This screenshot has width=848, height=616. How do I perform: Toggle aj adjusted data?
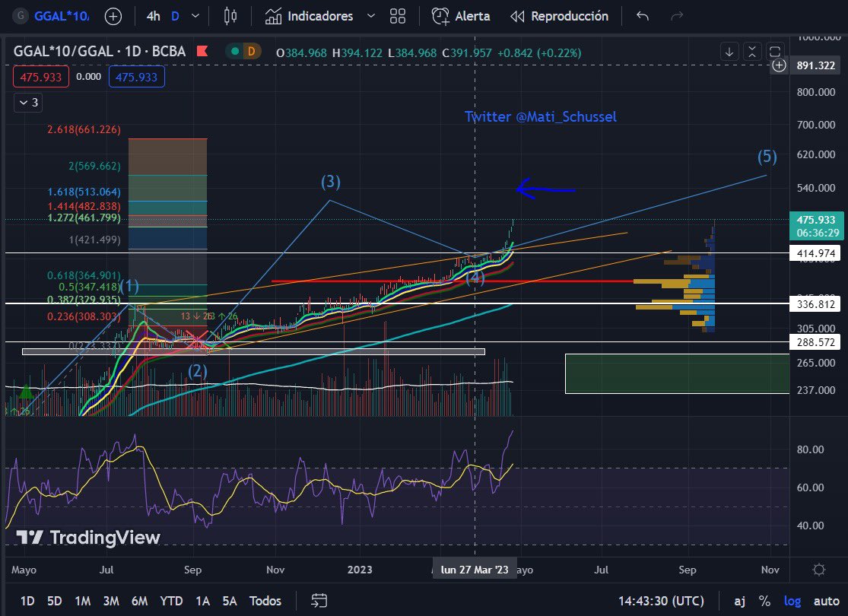click(x=739, y=601)
